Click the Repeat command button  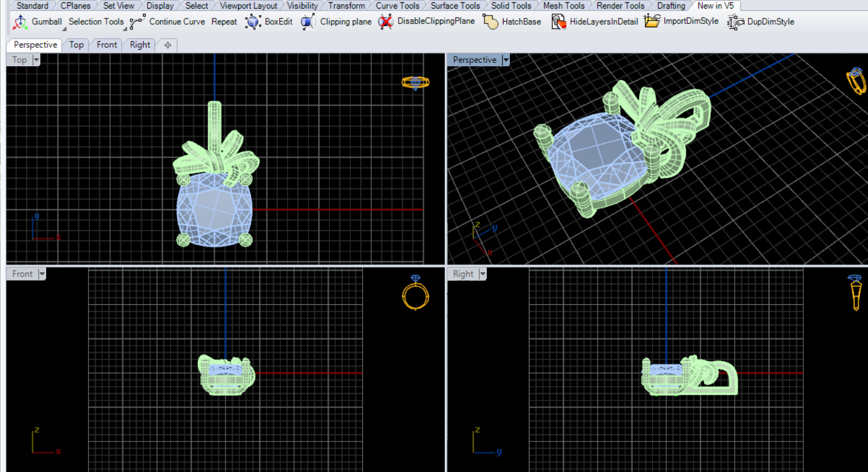(x=224, y=22)
